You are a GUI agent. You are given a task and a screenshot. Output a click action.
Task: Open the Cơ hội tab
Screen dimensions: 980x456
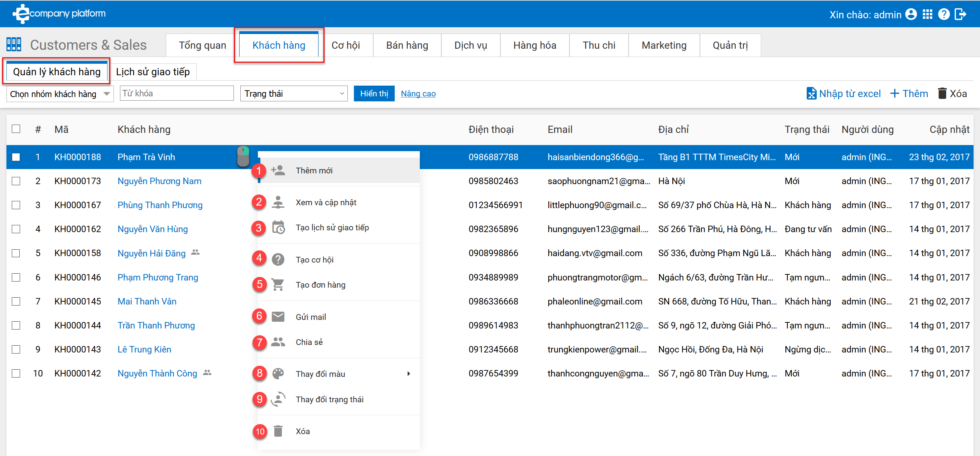(345, 45)
